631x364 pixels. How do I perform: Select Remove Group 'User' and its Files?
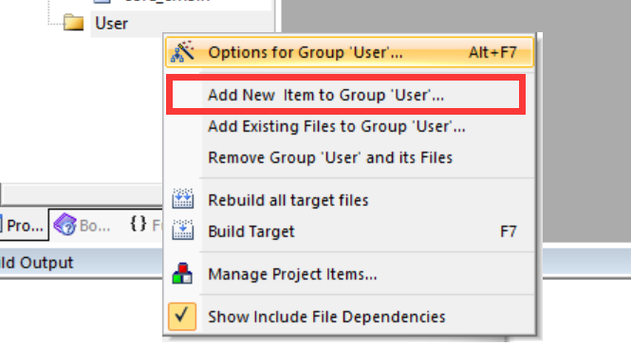point(330,157)
